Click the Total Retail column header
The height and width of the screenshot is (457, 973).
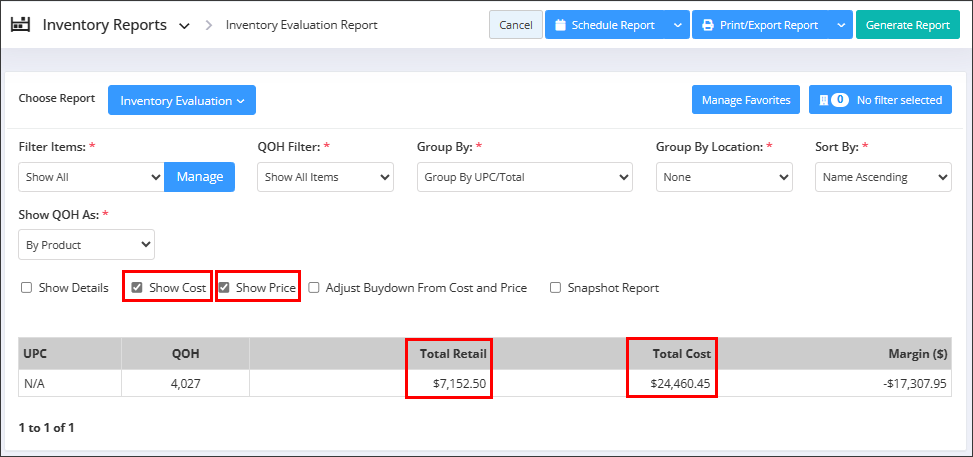coord(452,354)
